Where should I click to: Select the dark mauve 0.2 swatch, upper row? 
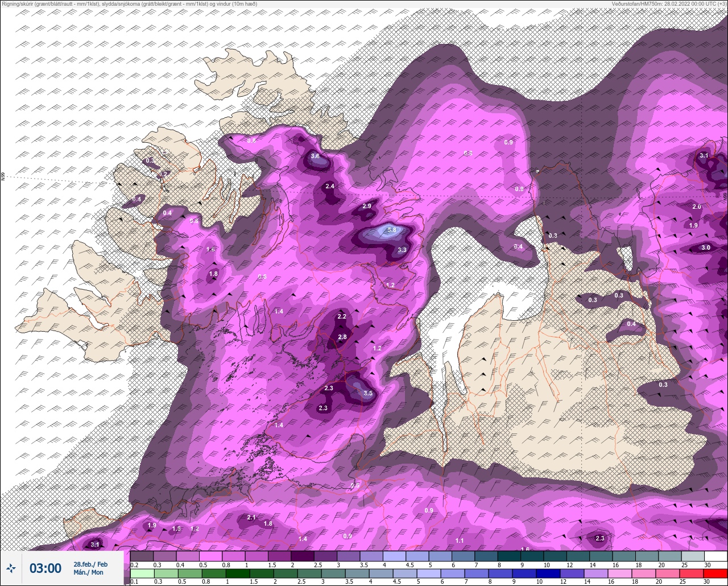pos(142,556)
